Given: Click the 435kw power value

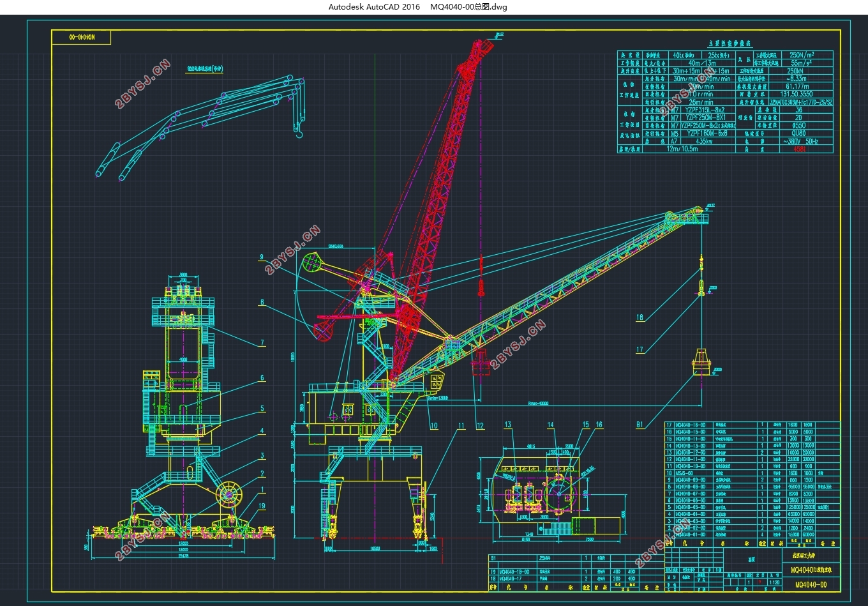Looking at the screenshot, I should [x=704, y=141].
